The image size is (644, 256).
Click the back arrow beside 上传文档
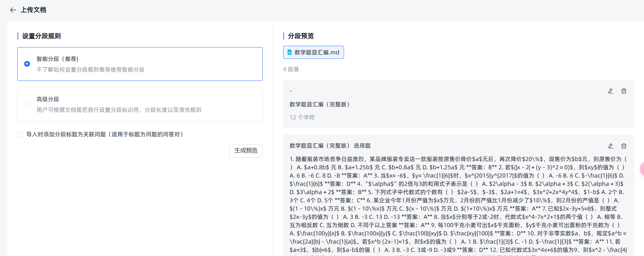13,10
